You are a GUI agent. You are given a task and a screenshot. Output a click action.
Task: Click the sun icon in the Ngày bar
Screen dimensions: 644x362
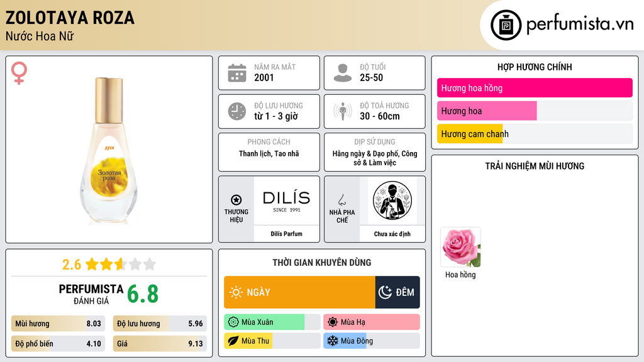(x=236, y=292)
